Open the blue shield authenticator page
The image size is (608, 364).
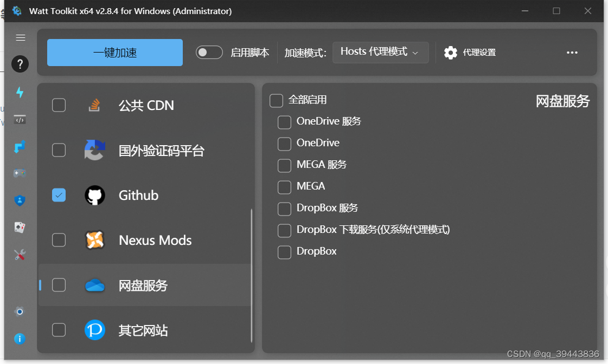pos(20,200)
